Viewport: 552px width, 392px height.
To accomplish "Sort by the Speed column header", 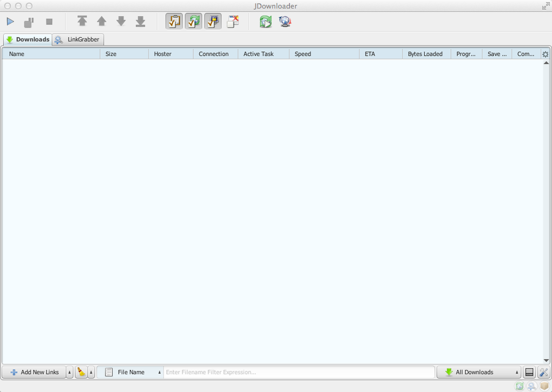I will point(324,54).
